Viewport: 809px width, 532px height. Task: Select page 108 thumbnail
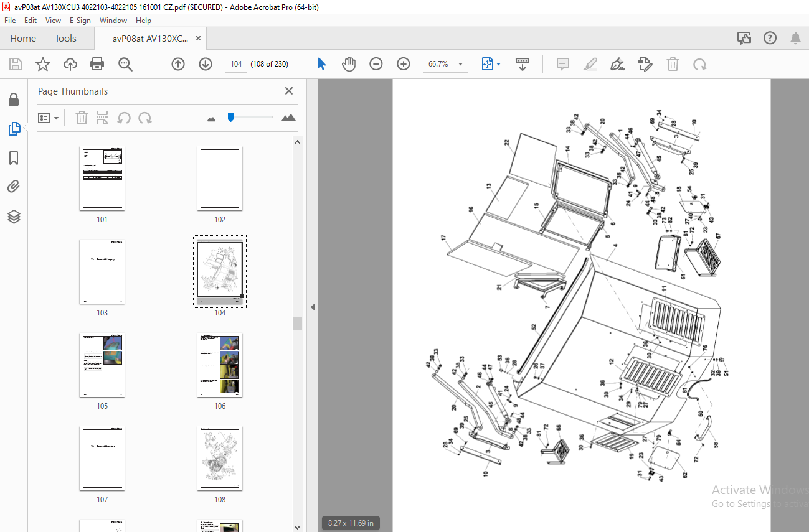pos(220,459)
